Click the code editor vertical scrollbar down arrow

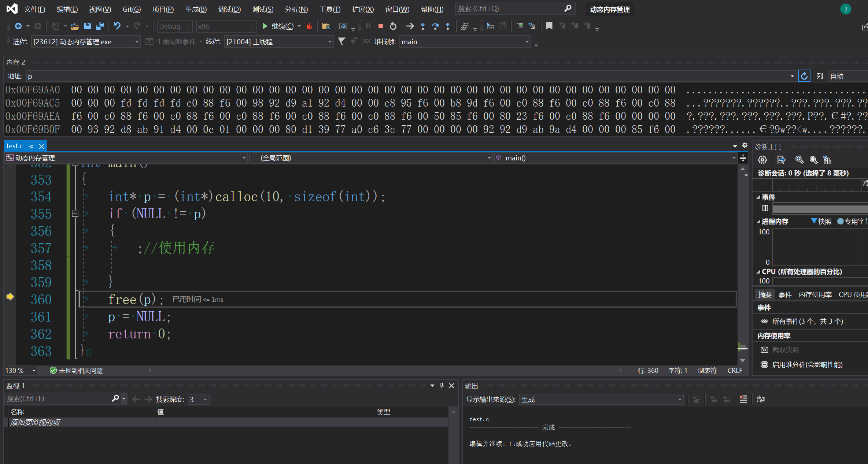(743, 360)
